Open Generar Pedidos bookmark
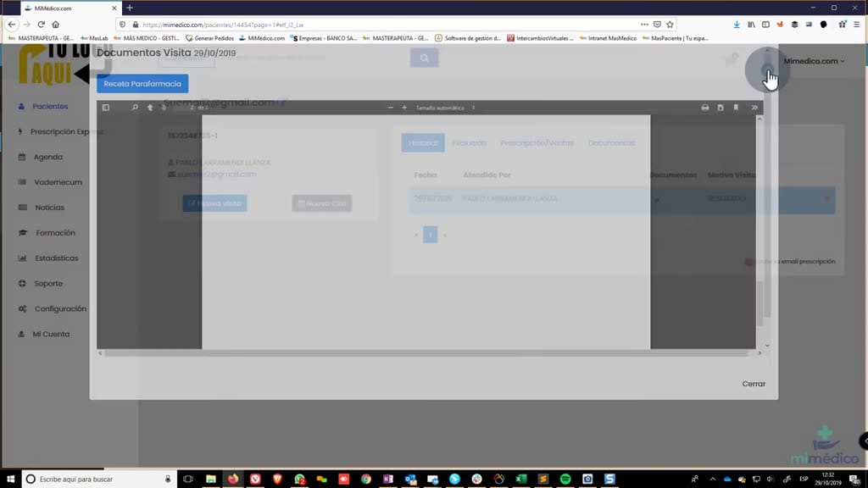The height and width of the screenshot is (488, 868). 210,38
